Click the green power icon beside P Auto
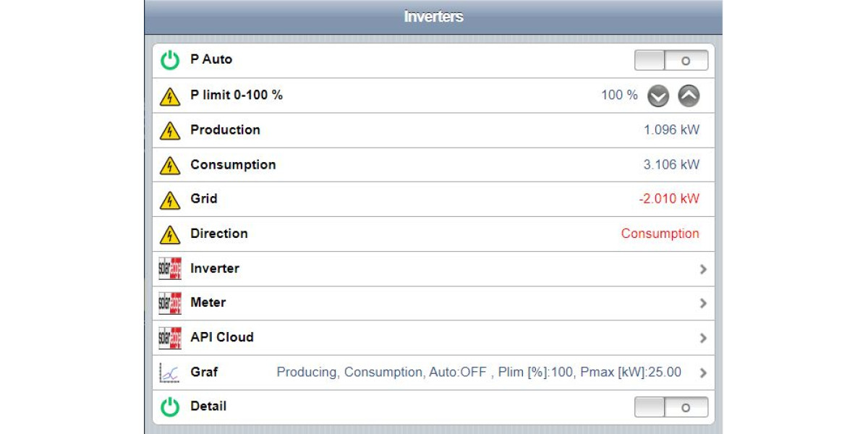 tap(170, 60)
